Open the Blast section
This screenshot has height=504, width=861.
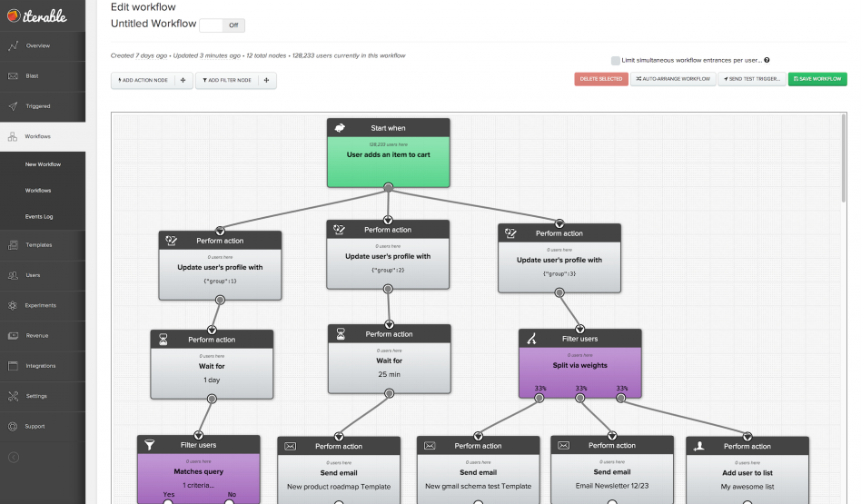point(43,76)
